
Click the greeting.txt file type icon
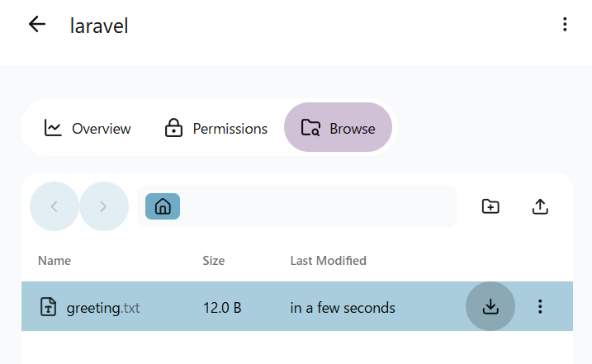tap(50, 307)
